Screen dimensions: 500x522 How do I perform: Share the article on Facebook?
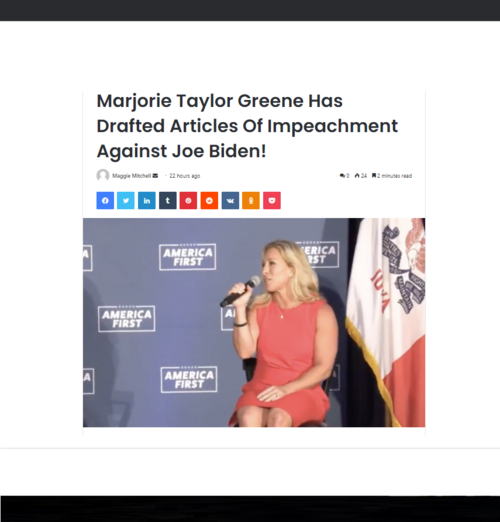(x=105, y=200)
